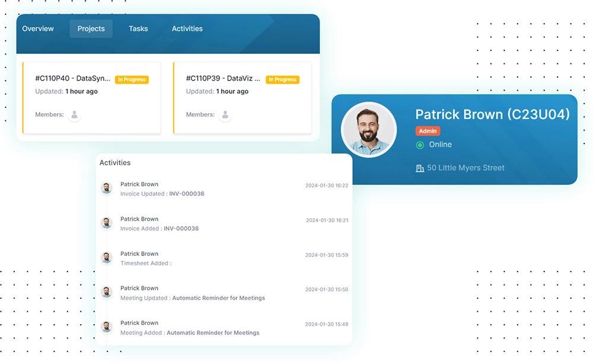593x364 pixels.
Task: Click the In Progress badge on #C110P39
Action: pos(282,79)
